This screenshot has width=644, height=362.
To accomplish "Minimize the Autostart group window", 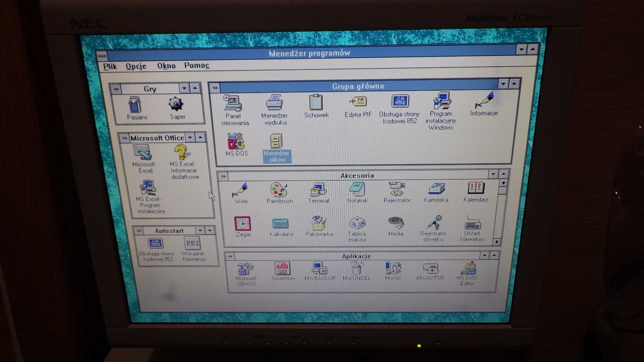I will coord(200,230).
